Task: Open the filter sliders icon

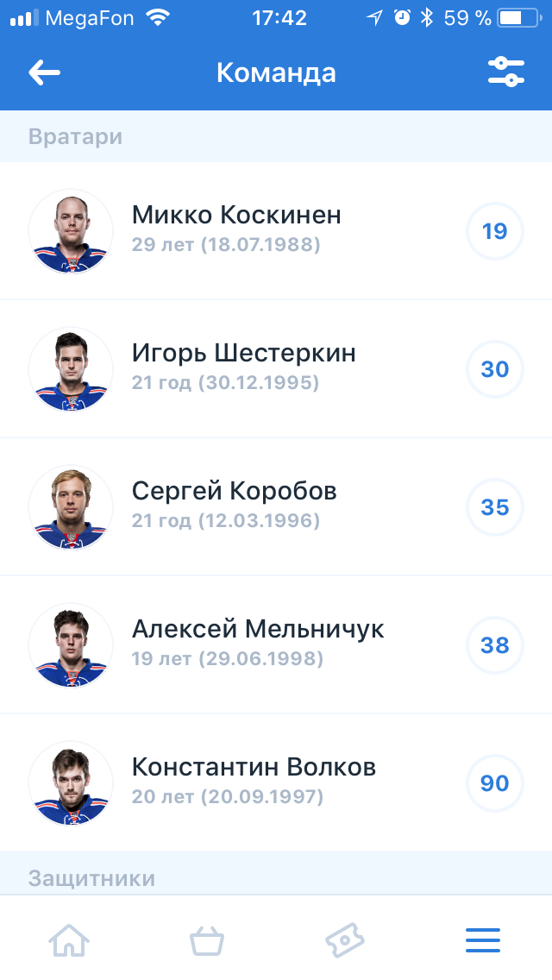Action: tap(506, 72)
